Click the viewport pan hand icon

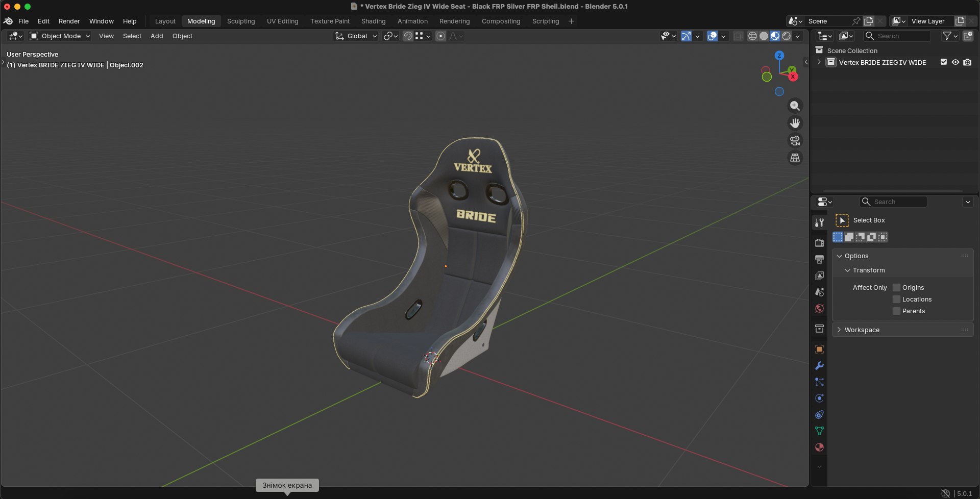(x=795, y=123)
